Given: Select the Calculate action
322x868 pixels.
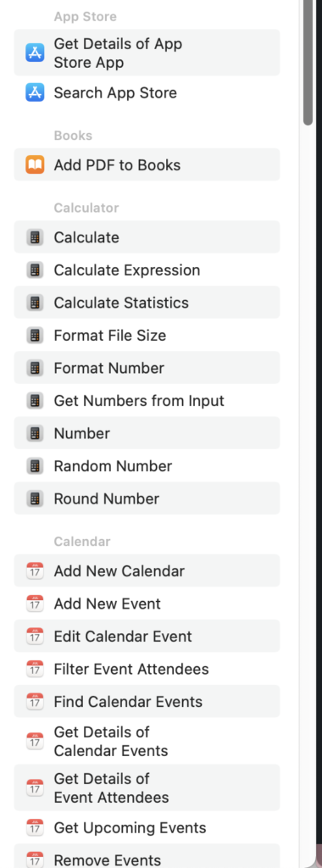Looking at the screenshot, I should click(x=147, y=237).
